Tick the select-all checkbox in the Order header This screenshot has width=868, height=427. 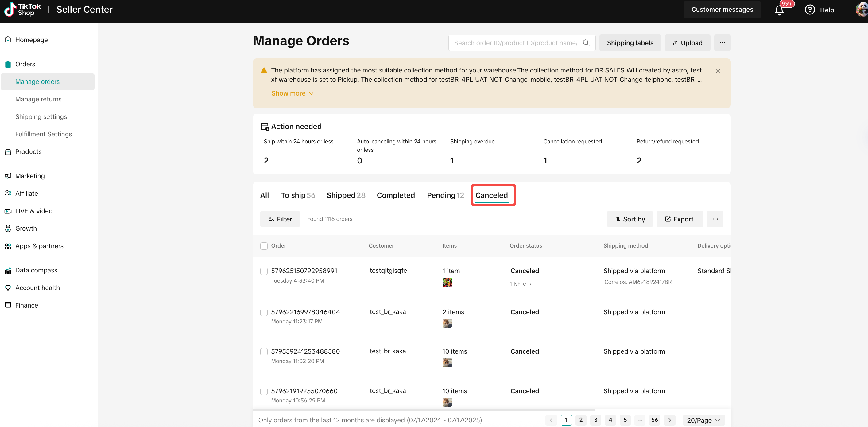coord(264,246)
